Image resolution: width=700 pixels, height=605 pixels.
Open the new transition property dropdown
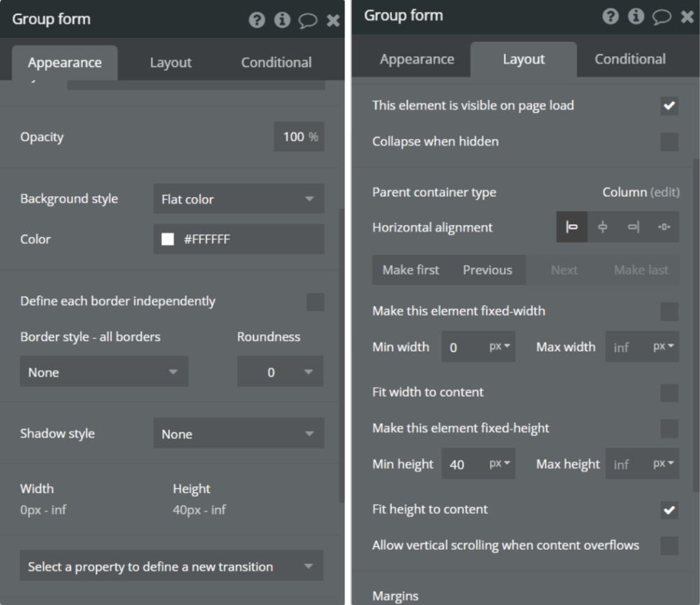[171, 566]
